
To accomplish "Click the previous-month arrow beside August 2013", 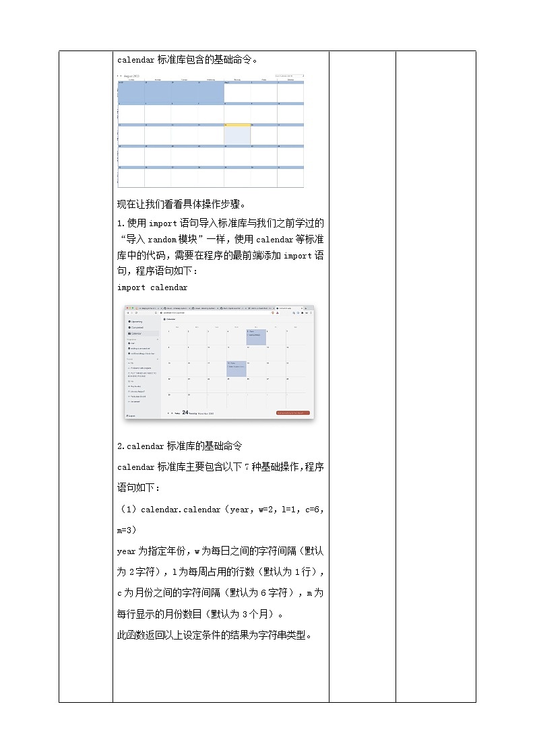I will (118, 76).
